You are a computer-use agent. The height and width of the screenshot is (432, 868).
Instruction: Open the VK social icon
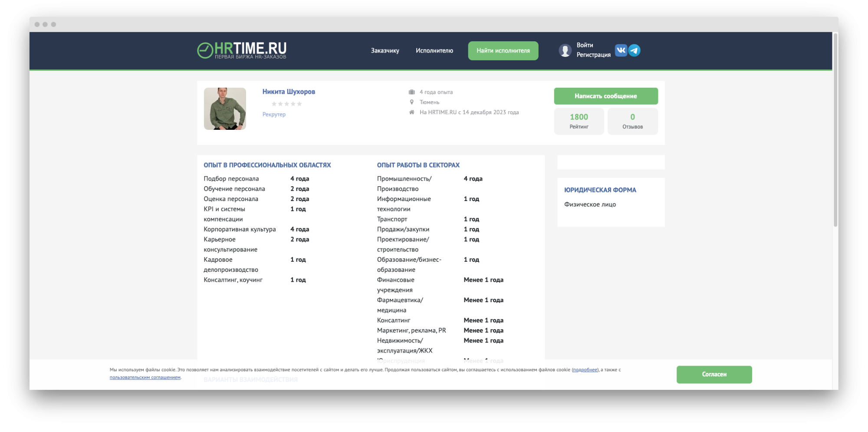pyautogui.click(x=621, y=50)
